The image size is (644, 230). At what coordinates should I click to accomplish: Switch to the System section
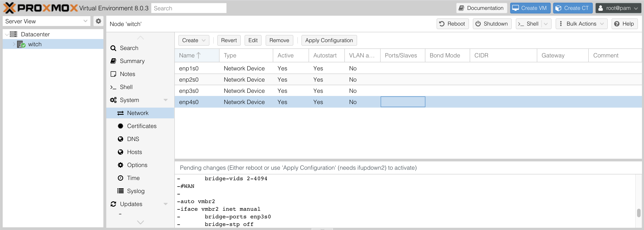click(x=130, y=100)
